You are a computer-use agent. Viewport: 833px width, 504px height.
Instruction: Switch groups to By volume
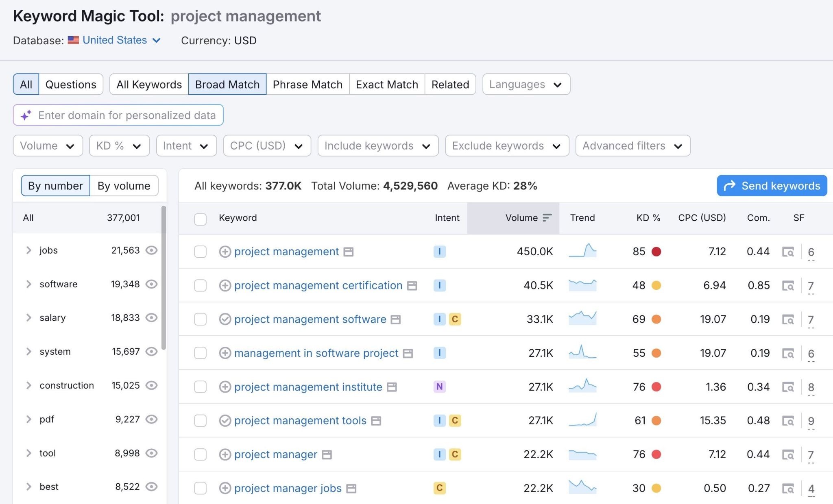(124, 186)
